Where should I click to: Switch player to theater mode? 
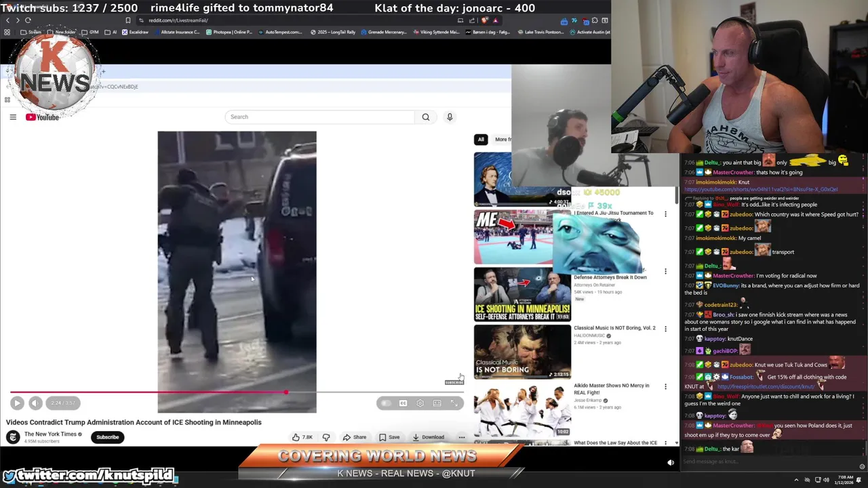(x=437, y=403)
